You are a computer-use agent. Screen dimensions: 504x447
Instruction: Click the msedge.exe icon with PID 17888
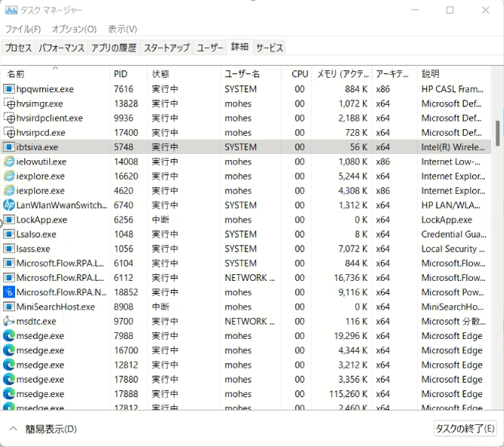(9, 393)
